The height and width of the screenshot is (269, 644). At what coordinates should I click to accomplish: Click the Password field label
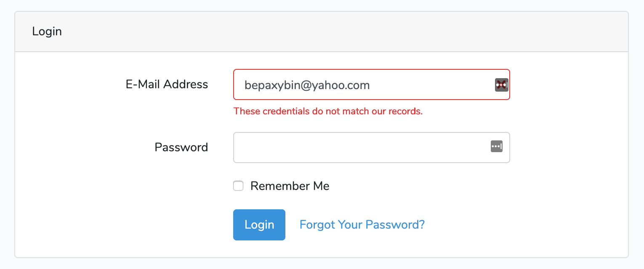pyautogui.click(x=181, y=148)
